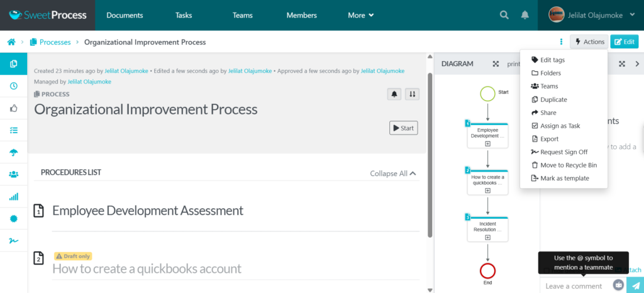Click the home icon in breadcrumb
The width and height of the screenshot is (644, 293).
point(11,42)
